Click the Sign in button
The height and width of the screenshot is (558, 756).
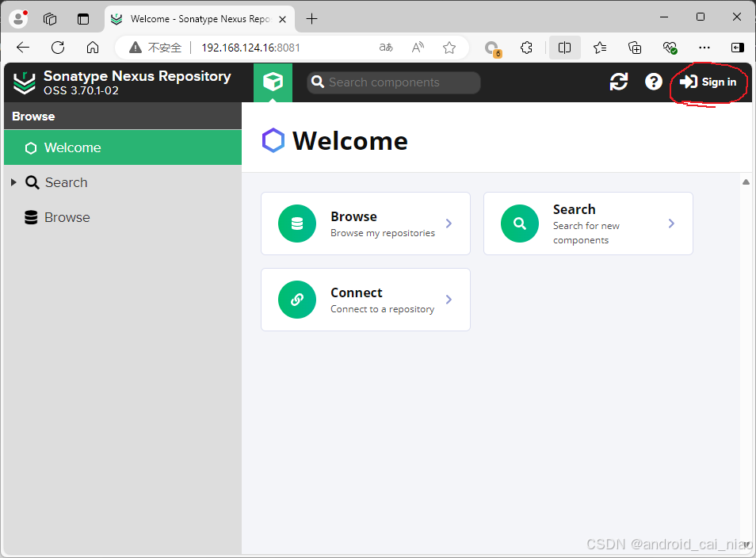[x=708, y=82]
